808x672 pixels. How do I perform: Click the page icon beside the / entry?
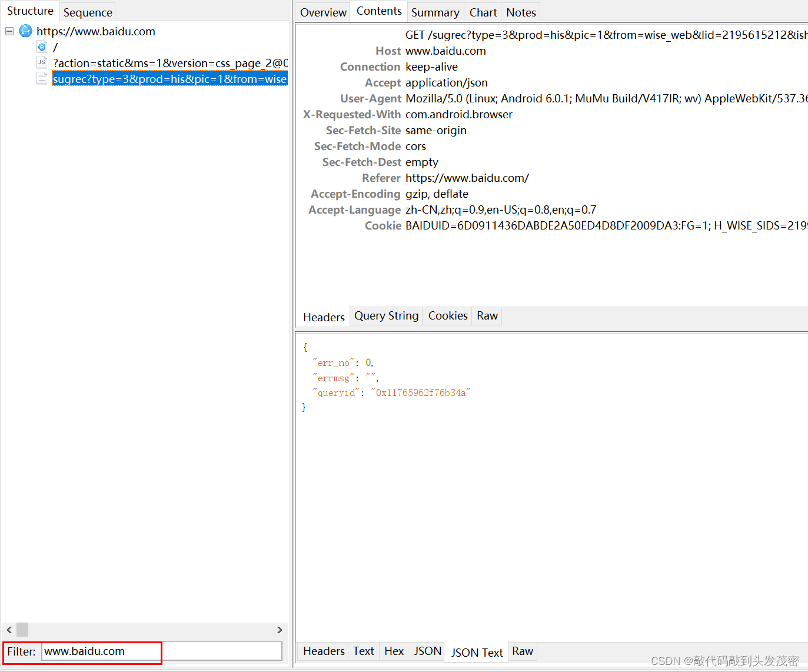coord(42,46)
